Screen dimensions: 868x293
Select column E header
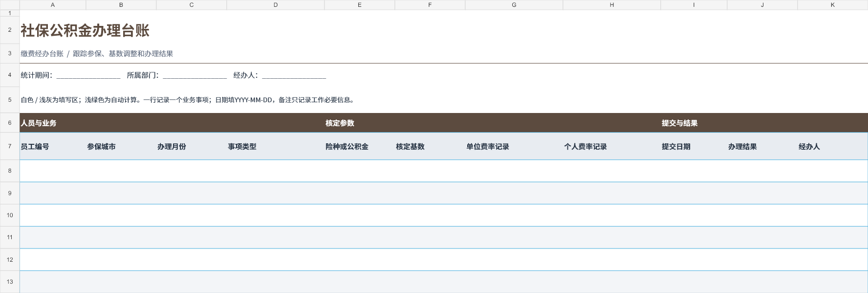360,5
